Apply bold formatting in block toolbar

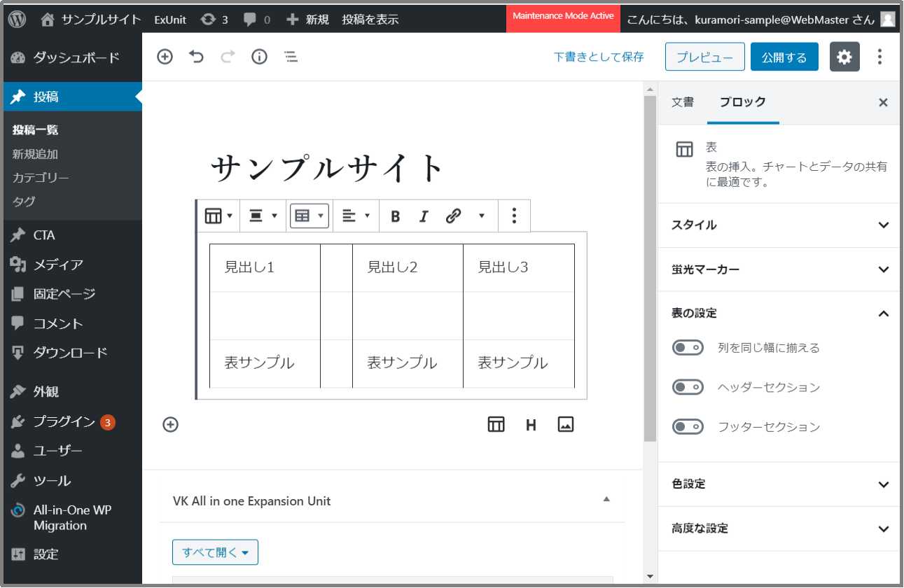click(395, 216)
